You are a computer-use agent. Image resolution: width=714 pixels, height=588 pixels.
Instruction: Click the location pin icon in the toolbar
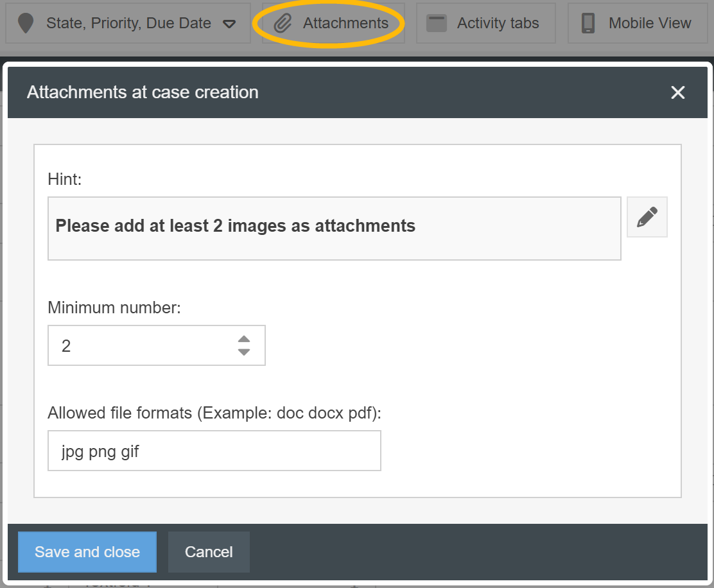[26, 24]
